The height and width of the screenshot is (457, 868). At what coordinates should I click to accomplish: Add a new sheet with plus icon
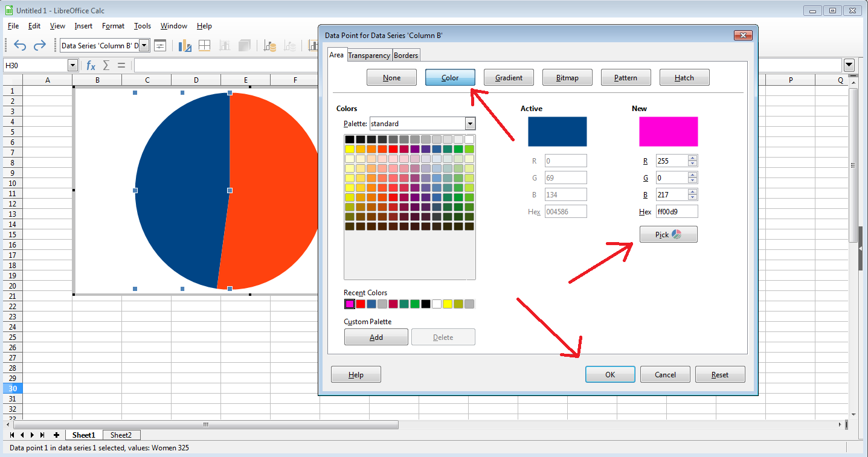[x=56, y=435]
